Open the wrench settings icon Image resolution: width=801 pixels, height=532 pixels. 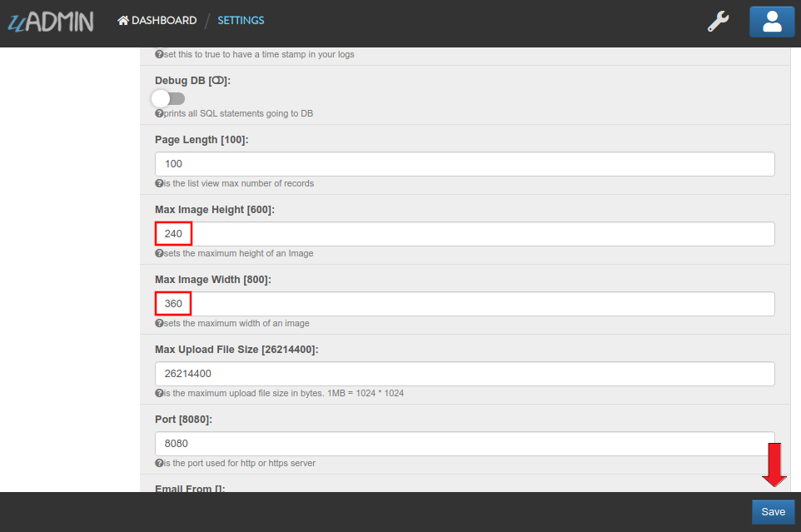(718, 22)
